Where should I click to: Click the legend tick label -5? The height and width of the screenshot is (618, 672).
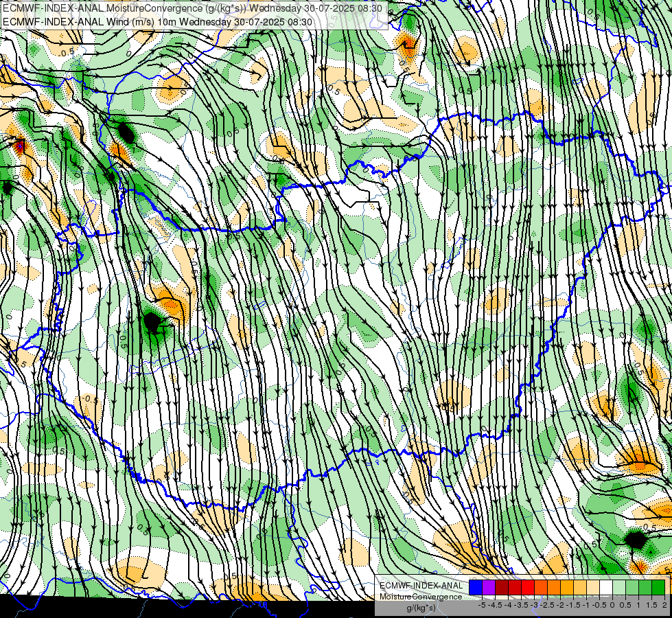tap(482, 605)
